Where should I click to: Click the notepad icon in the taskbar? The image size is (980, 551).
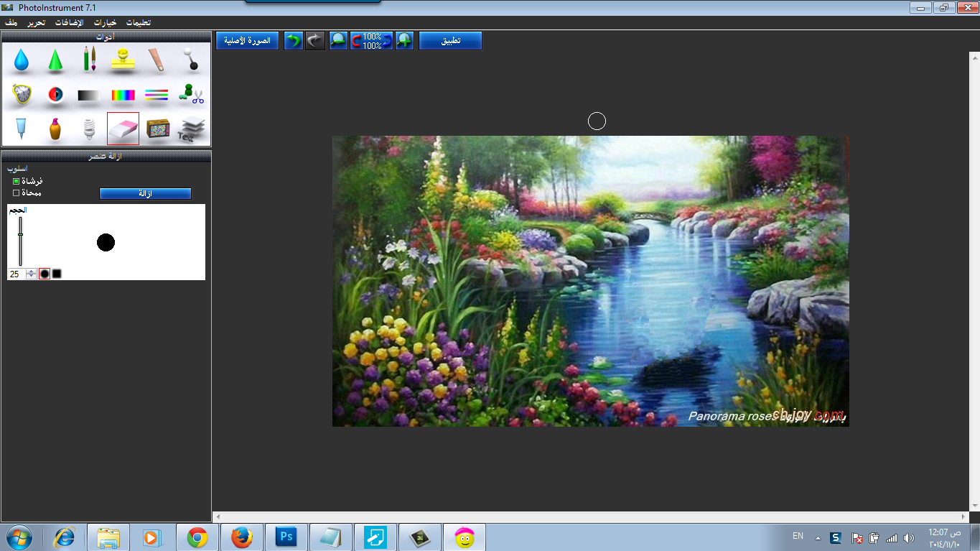(x=331, y=537)
